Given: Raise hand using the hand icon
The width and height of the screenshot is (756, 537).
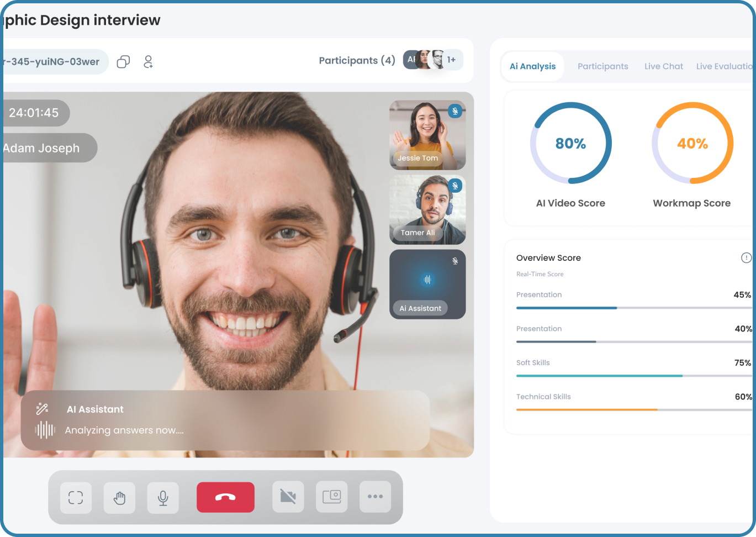Looking at the screenshot, I should point(119,497).
